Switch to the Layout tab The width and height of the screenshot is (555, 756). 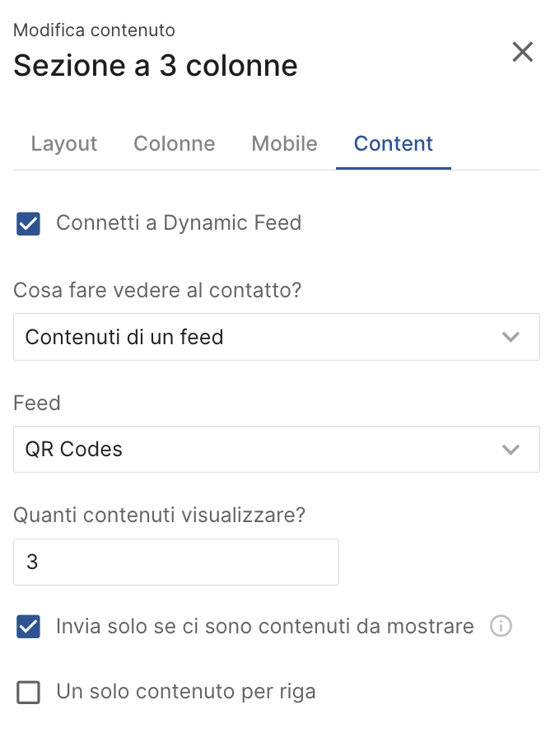[64, 144]
